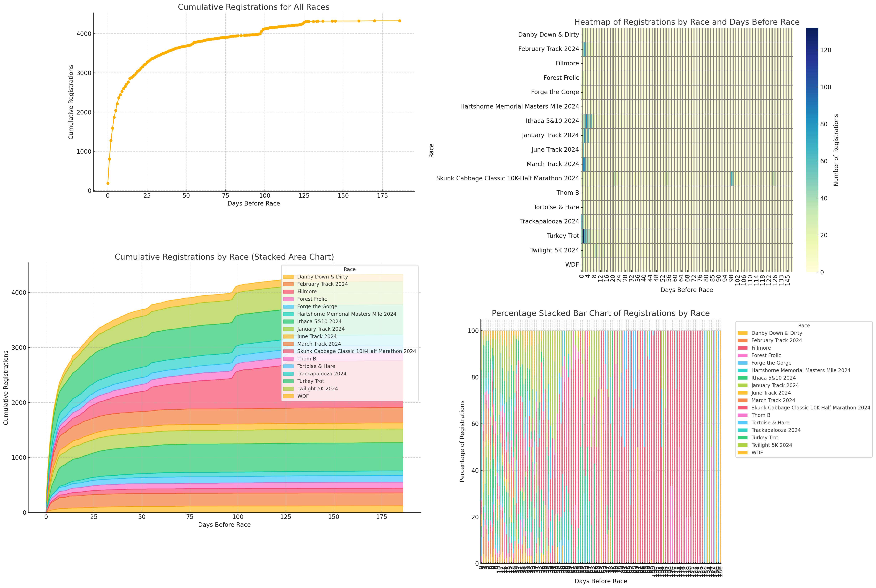876x588 pixels.
Task: Click 'Days Before Race' under the stacked area chart
Action: [x=224, y=525]
